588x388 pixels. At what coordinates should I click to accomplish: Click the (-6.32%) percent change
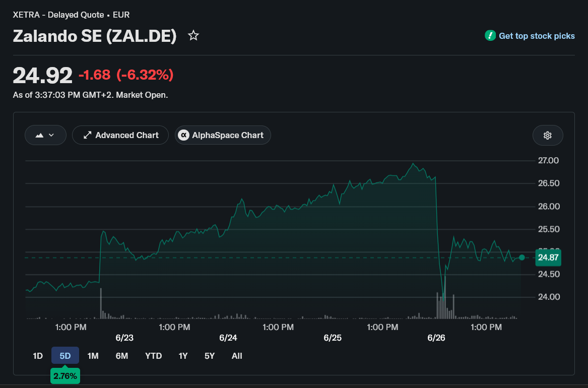click(x=145, y=75)
